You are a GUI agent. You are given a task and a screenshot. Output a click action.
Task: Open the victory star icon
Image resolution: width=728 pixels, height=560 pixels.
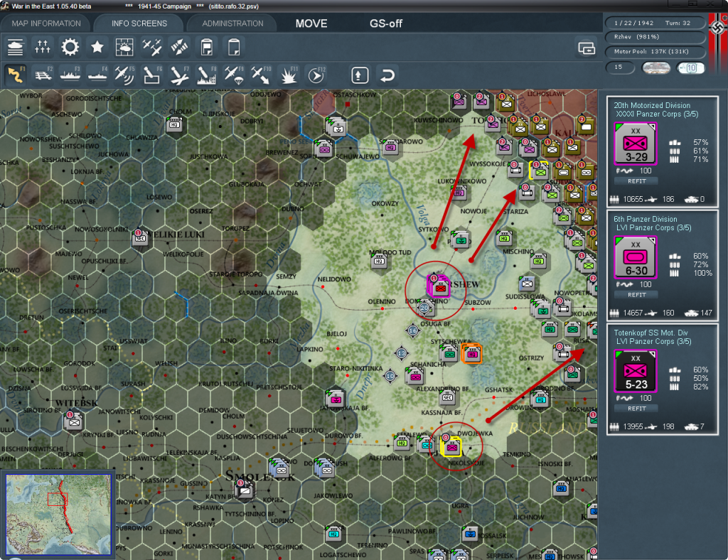tap(97, 47)
